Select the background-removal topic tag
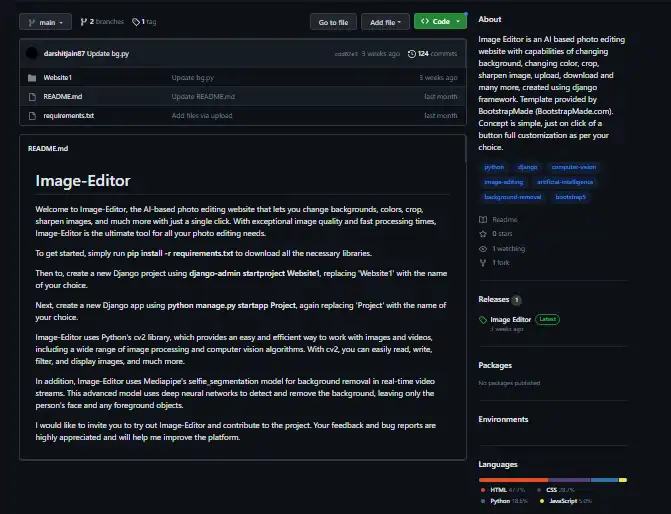 [513, 197]
